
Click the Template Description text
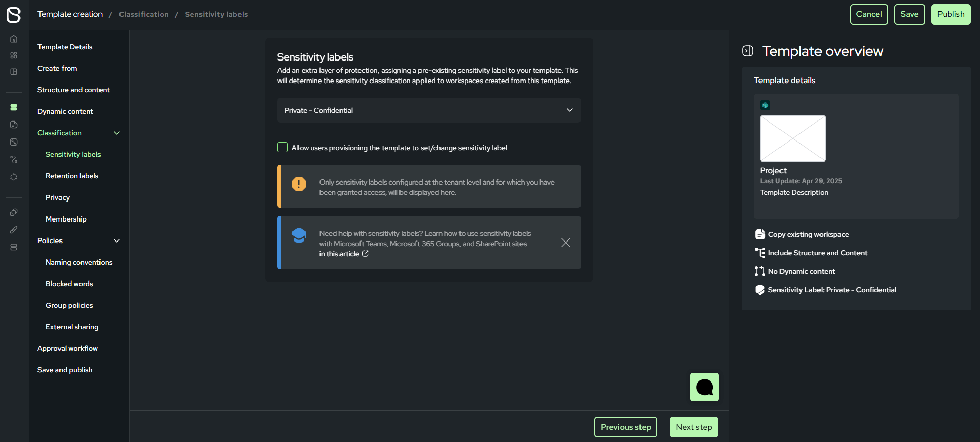[x=794, y=192]
